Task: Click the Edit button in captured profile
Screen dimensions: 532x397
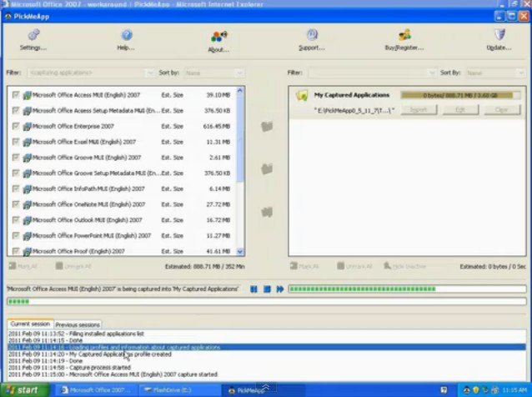Action: (x=460, y=110)
